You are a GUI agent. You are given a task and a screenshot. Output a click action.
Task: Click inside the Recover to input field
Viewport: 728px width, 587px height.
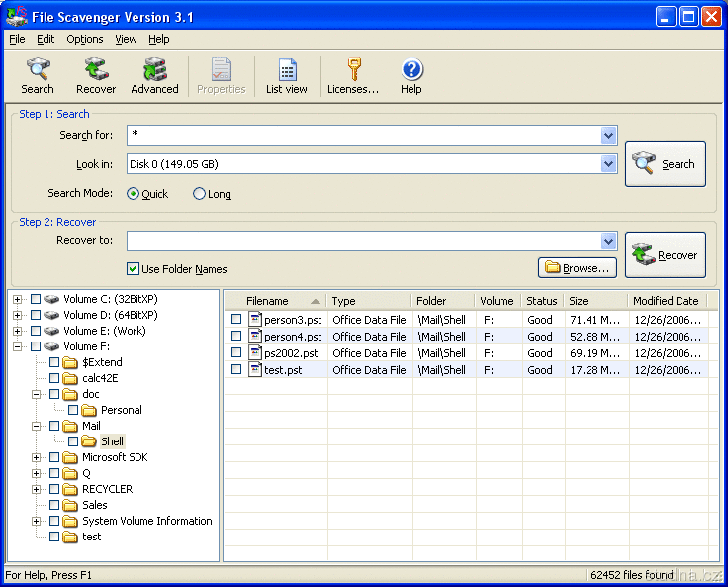click(362, 242)
